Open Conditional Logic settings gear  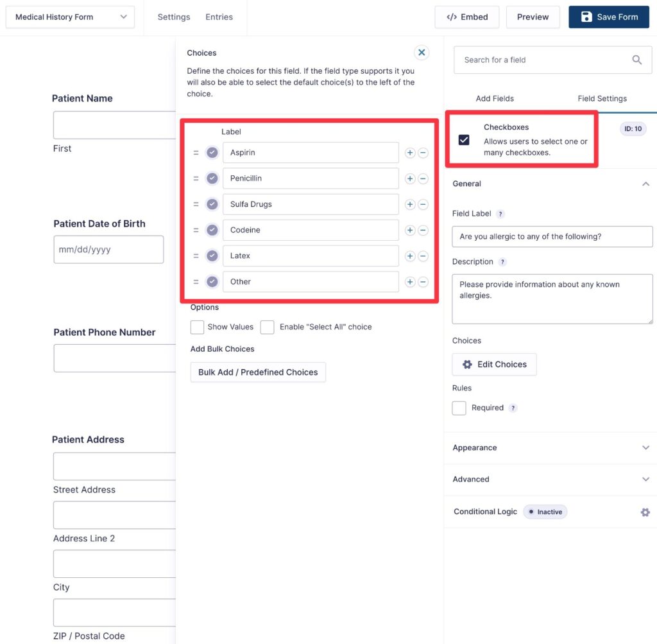tap(645, 512)
